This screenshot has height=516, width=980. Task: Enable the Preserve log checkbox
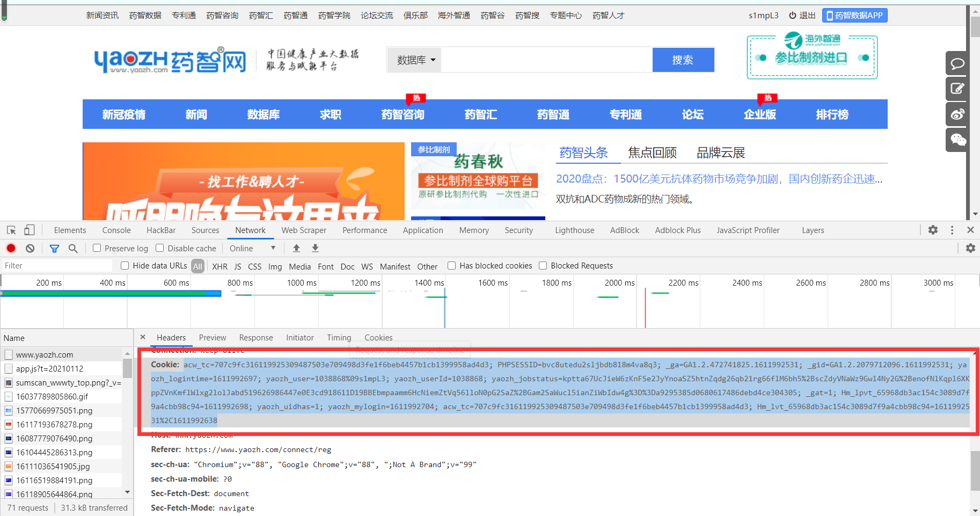pos(97,248)
